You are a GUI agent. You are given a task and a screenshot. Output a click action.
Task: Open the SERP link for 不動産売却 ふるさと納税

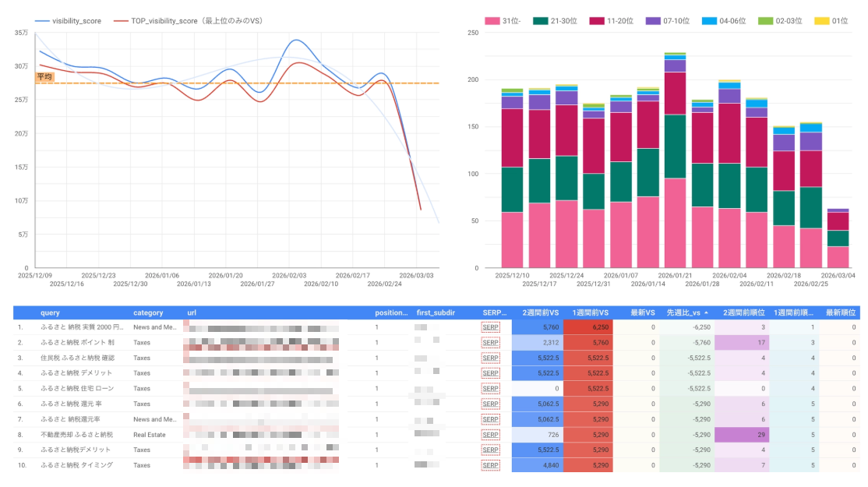tap(490, 435)
